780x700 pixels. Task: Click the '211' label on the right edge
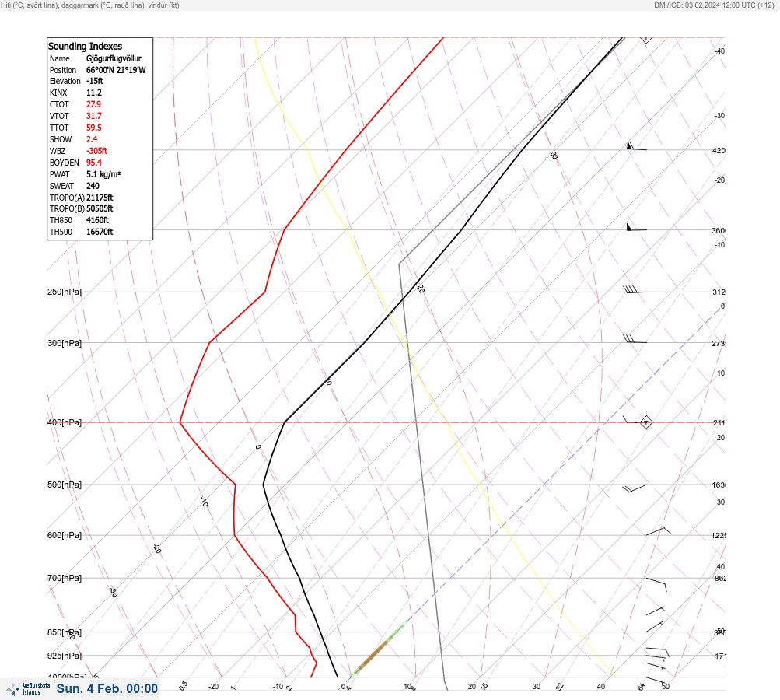click(x=719, y=423)
